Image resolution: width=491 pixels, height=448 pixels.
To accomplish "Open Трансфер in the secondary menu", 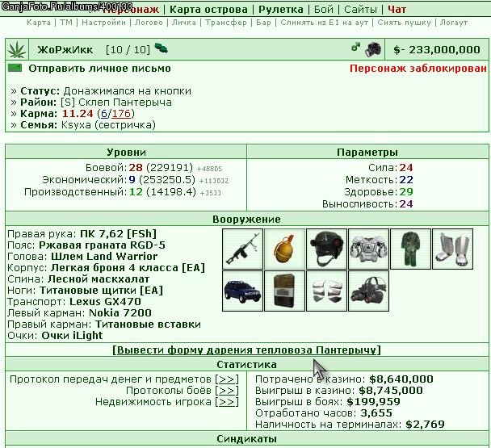I will pyautogui.click(x=226, y=23).
